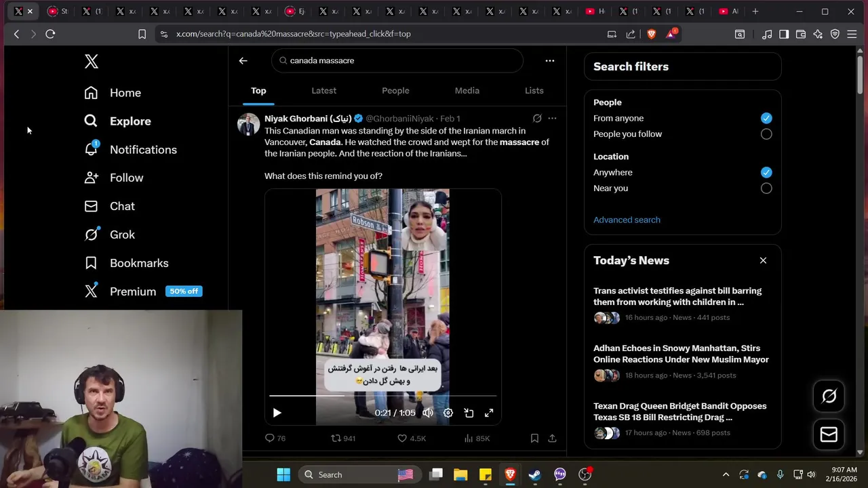The width and height of the screenshot is (868, 488).
Task: Share the Niyak Ghorbani post
Action: coord(552,439)
